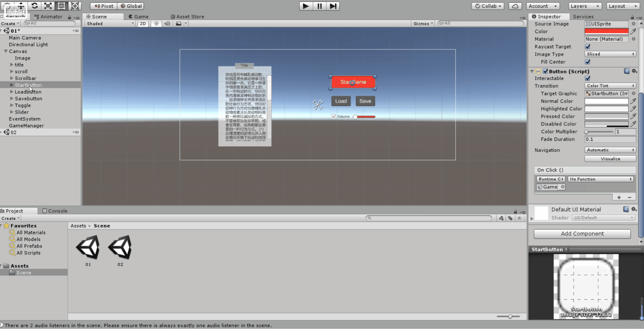
Task: Open Navigation Automatic dropdown
Action: (x=610, y=150)
